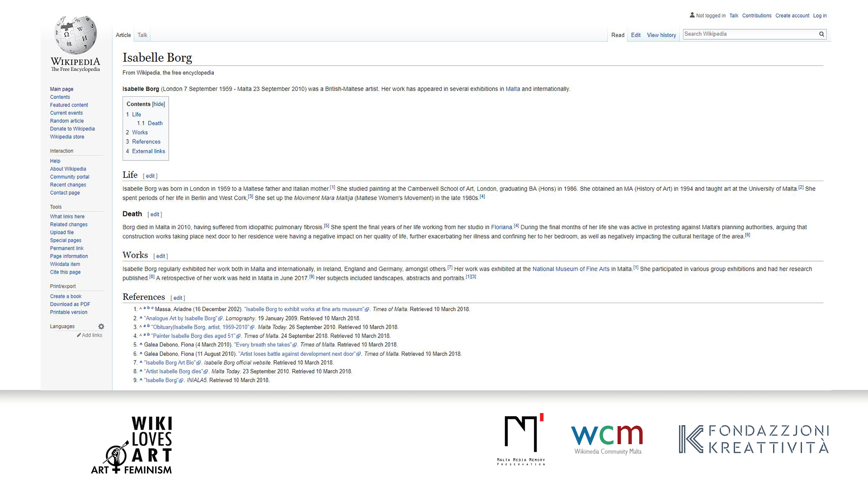Jump to Death subsection in Contents
Viewport: 868px width, 488px height.
155,123
